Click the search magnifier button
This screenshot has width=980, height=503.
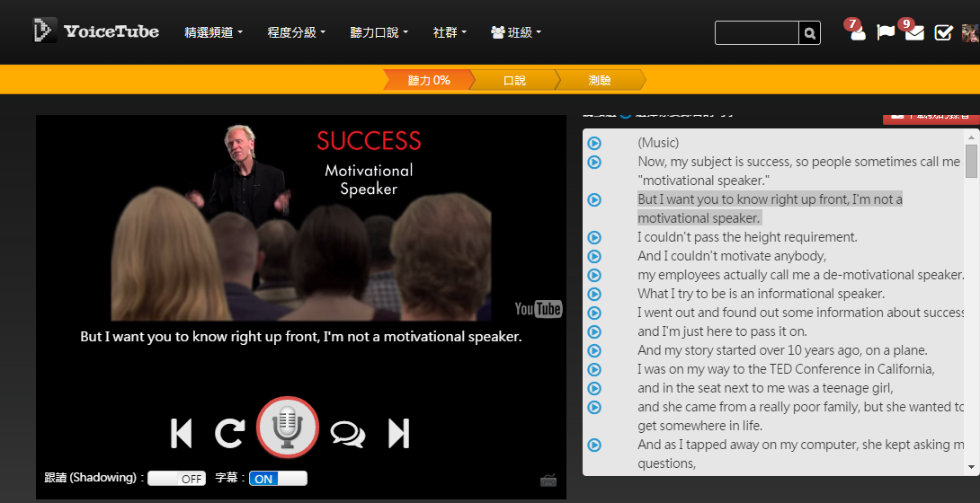tap(810, 33)
